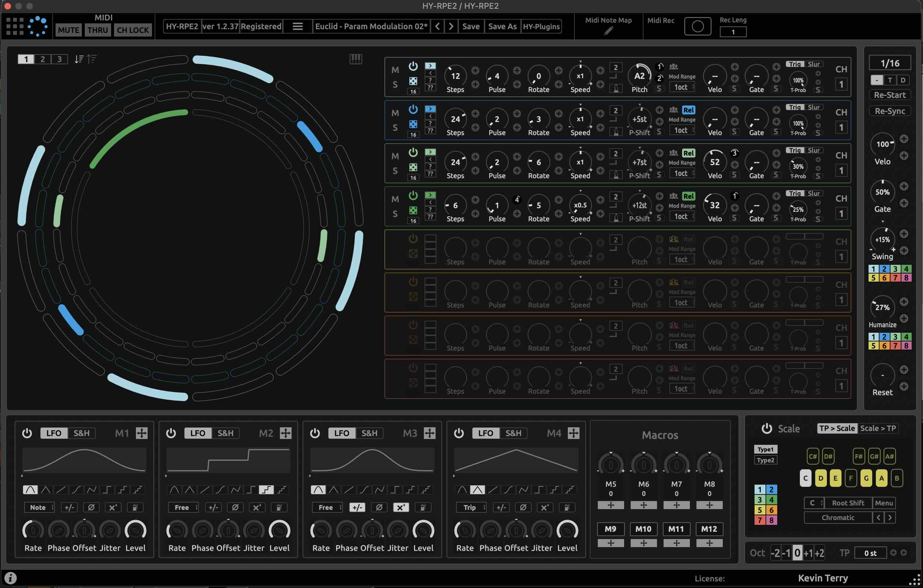Select the stepped waveform in M2 LFO
This screenshot has width=923, height=588.
point(266,489)
